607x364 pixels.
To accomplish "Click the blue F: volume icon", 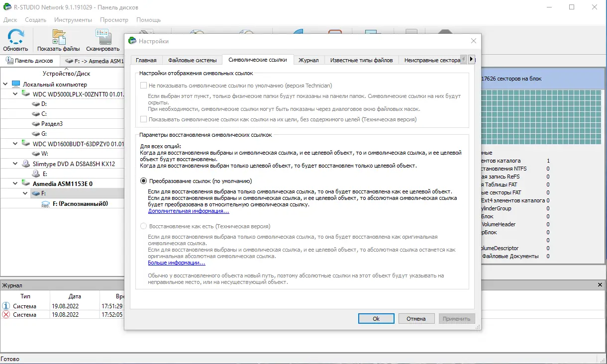I will click(x=36, y=193).
